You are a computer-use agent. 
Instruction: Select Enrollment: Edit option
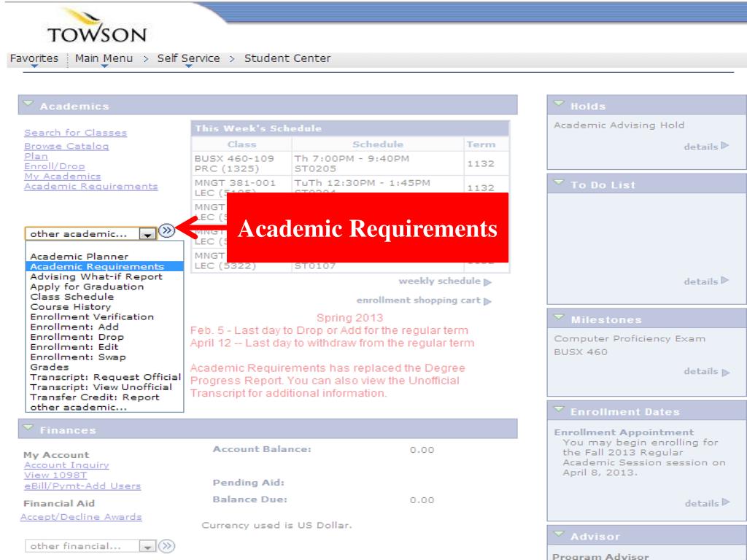(104, 346)
